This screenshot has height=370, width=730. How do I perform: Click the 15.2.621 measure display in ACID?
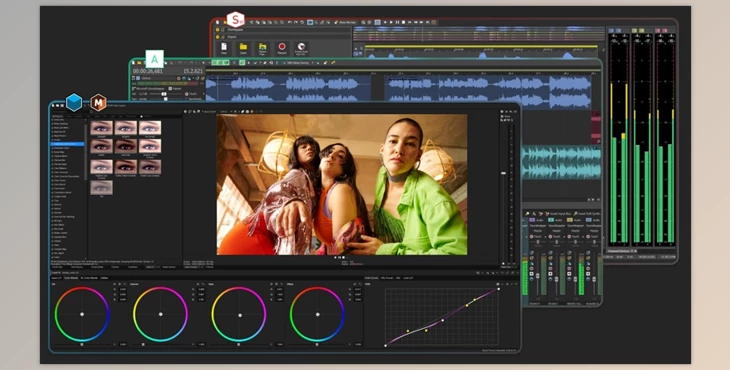coord(193,71)
